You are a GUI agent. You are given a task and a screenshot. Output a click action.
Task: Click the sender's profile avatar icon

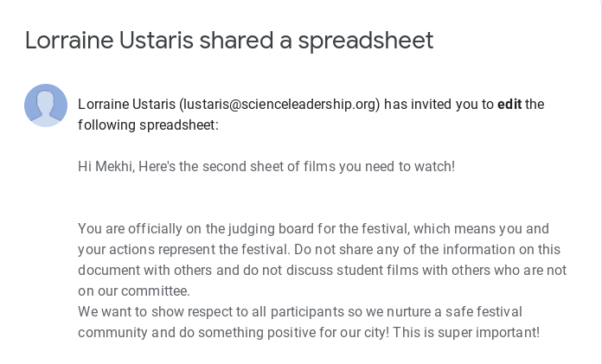tap(46, 105)
